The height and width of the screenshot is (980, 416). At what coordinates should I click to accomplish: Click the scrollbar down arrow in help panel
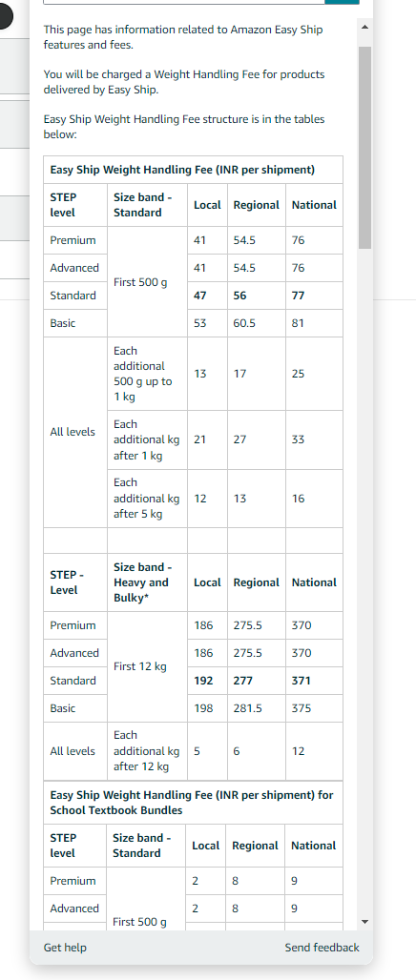tap(365, 921)
